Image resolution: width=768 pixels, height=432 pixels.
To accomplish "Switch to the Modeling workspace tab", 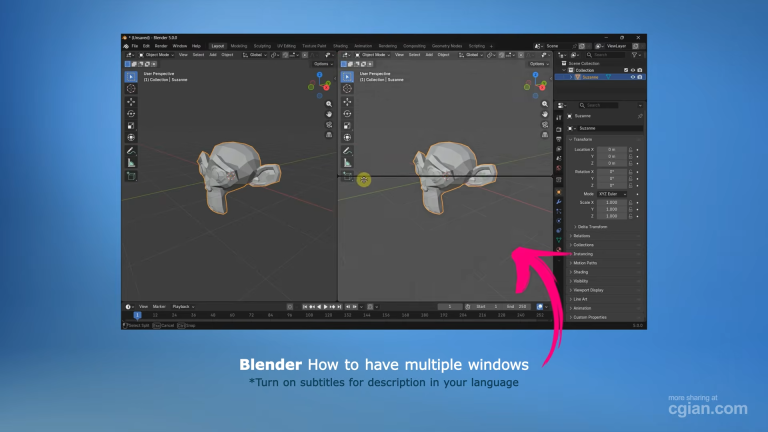I will coord(239,46).
